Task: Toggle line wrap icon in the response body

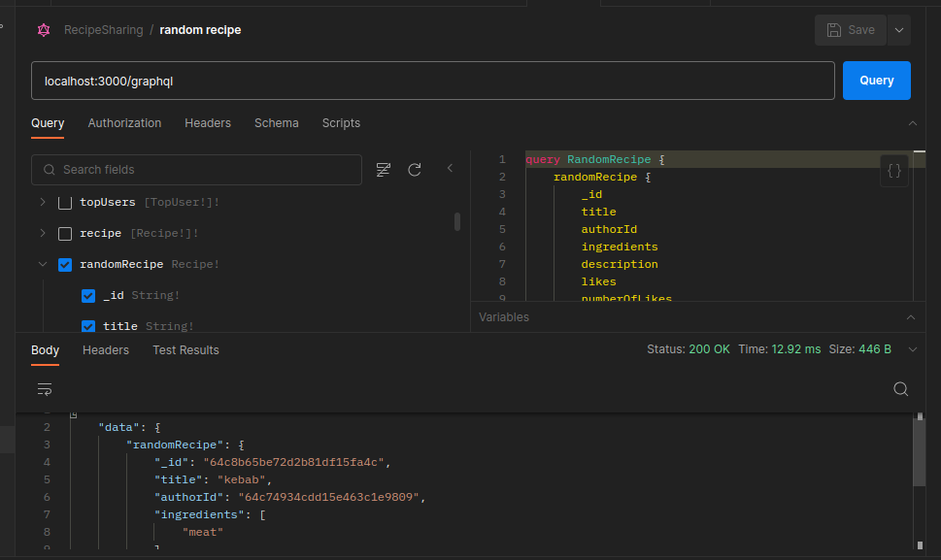Action: coord(45,389)
